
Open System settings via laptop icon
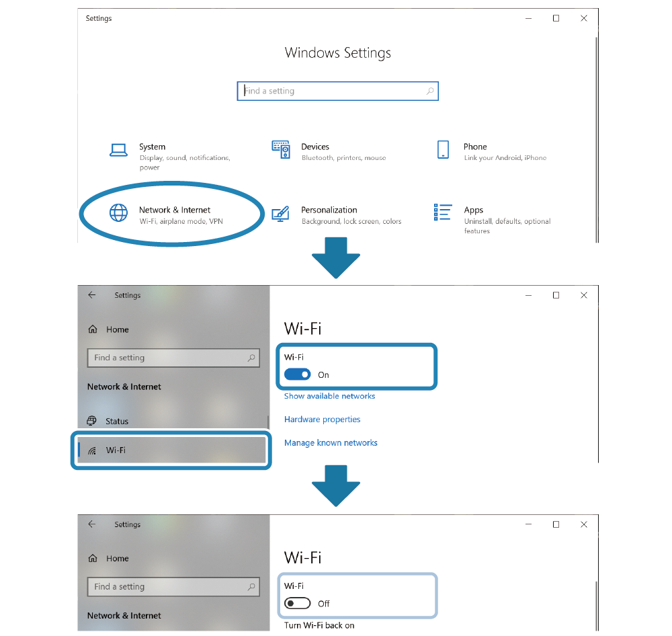pyautogui.click(x=118, y=150)
